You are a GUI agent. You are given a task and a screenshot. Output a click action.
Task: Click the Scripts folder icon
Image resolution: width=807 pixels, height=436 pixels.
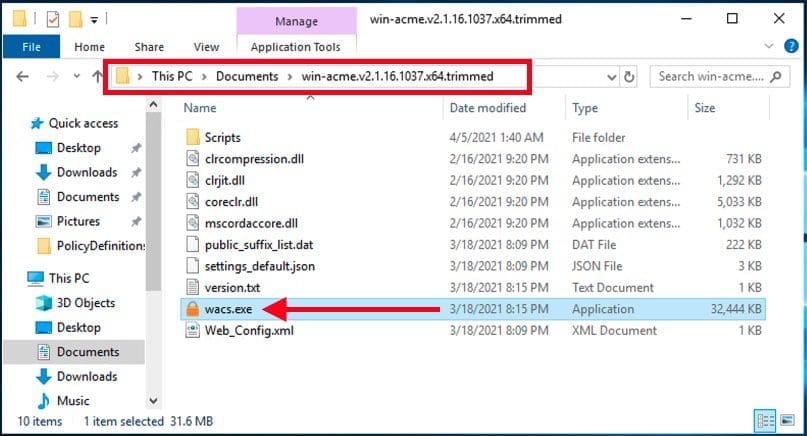[x=193, y=137]
